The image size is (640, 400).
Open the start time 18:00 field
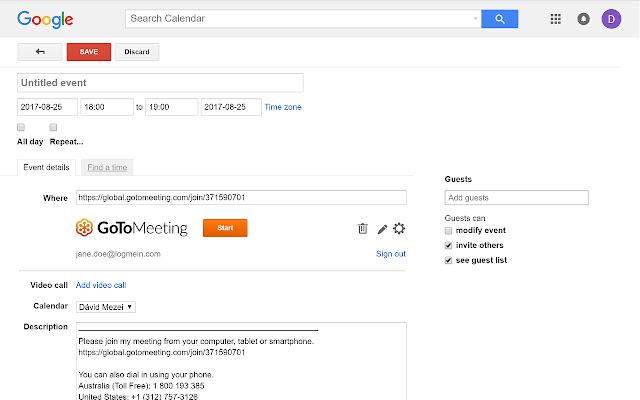[107, 107]
